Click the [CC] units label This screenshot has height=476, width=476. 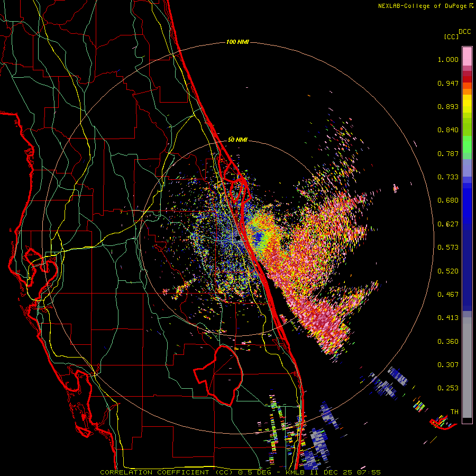point(451,36)
